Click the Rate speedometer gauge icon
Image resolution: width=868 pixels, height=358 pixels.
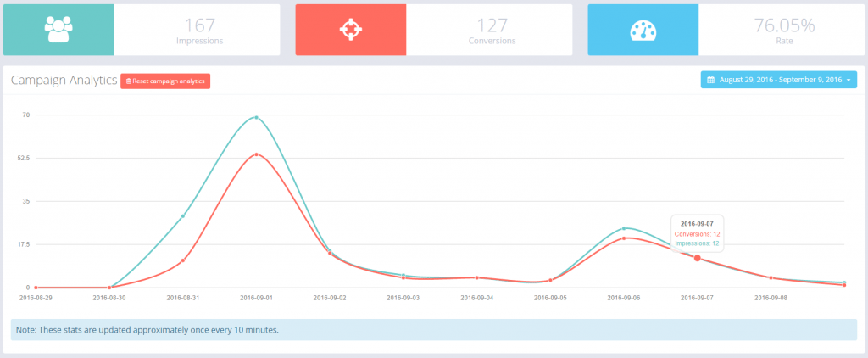click(x=643, y=30)
